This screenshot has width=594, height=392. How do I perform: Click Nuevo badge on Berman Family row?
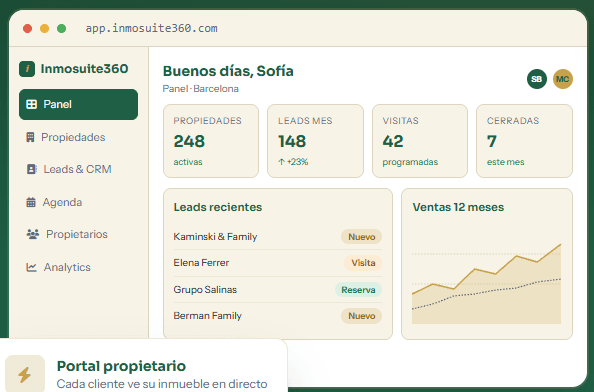point(361,316)
